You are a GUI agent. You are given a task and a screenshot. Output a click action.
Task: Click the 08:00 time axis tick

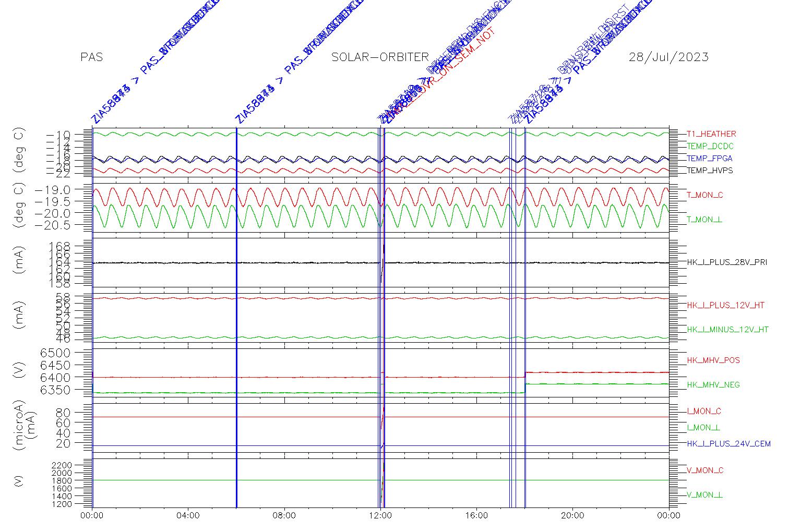(x=284, y=516)
